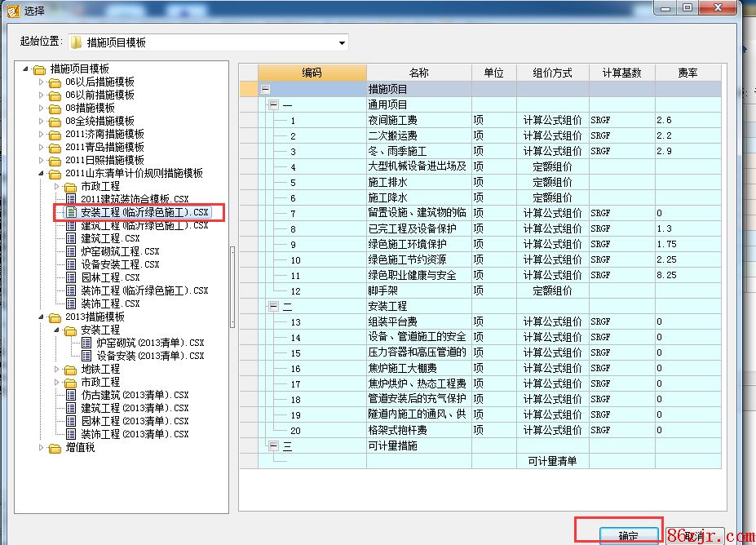Click the 增值税 folder icon
This screenshot has width=756, height=545.
(55, 447)
